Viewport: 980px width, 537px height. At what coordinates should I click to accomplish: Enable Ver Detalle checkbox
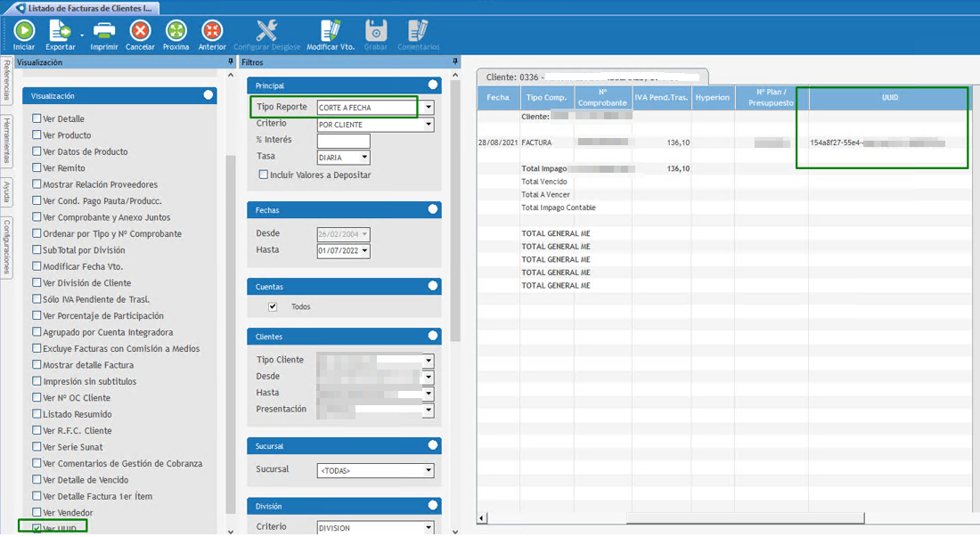(x=37, y=118)
